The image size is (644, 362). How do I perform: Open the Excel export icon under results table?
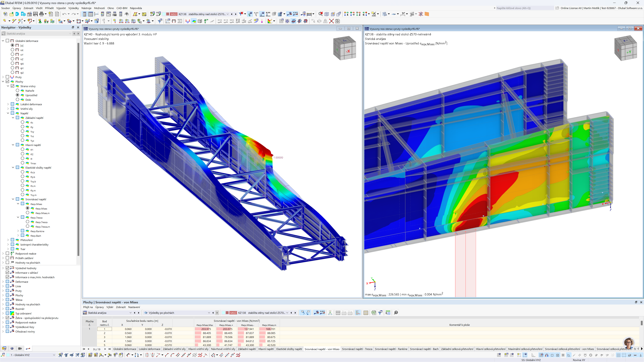(x=374, y=313)
